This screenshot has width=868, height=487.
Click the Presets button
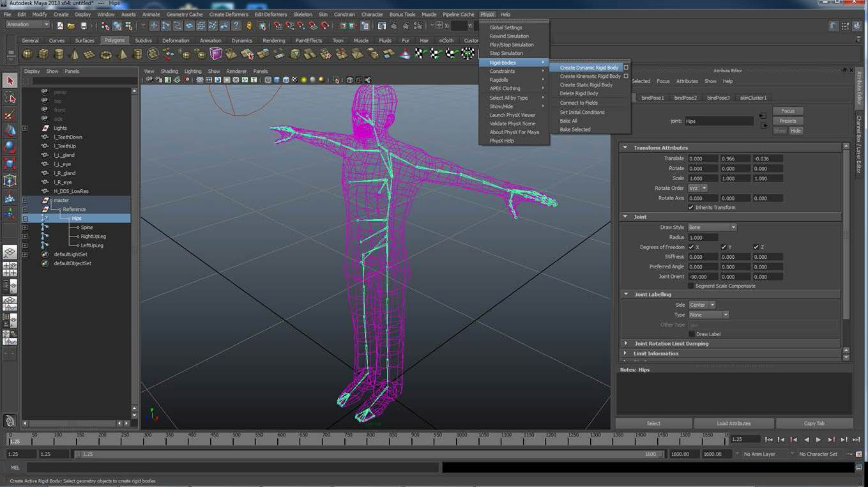point(788,121)
